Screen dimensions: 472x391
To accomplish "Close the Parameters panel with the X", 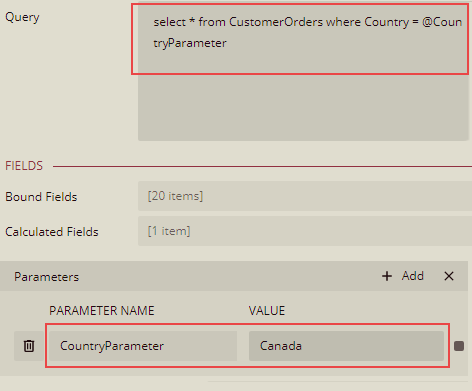I will coord(449,276).
